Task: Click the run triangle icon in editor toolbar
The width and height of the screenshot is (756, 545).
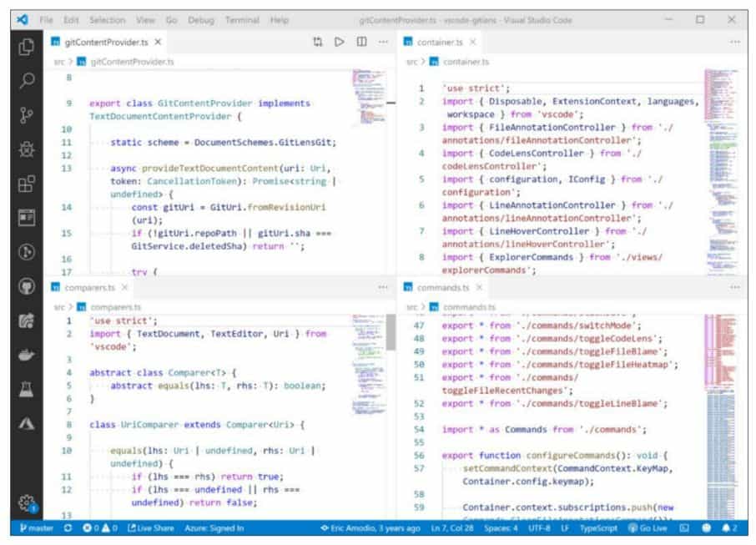Action: [x=340, y=42]
